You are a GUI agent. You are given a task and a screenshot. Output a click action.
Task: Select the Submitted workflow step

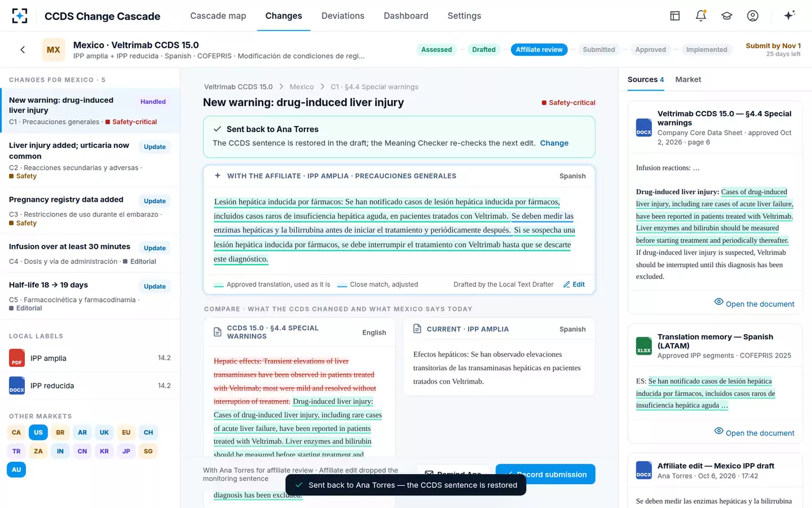click(x=599, y=50)
